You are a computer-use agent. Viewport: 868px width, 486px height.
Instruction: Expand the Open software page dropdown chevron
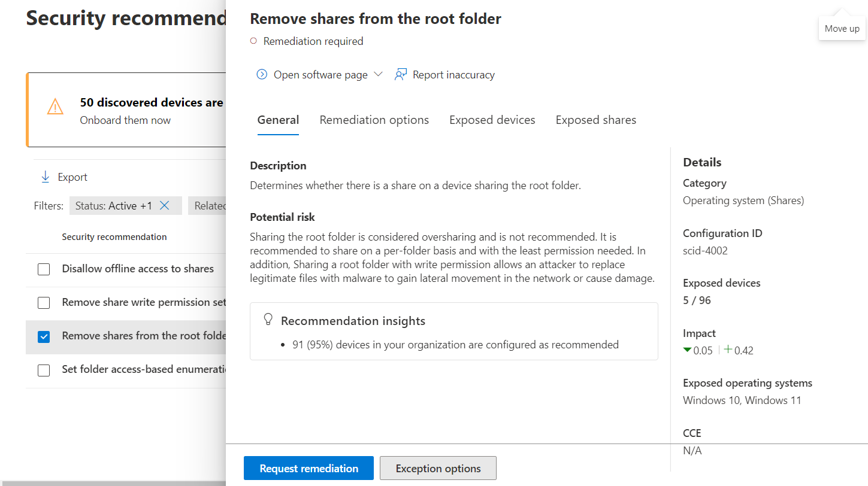(x=378, y=75)
